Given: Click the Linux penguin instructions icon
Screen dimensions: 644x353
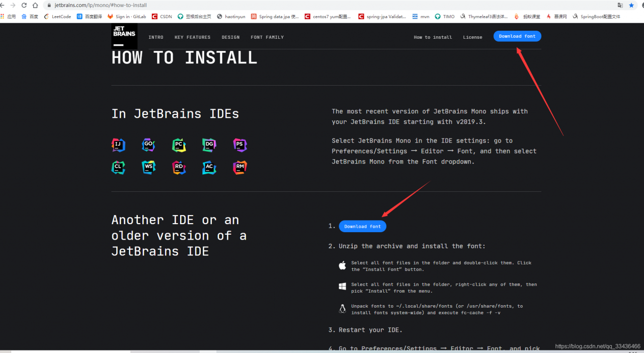Looking at the screenshot, I should pyautogui.click(x=343, y=309).
